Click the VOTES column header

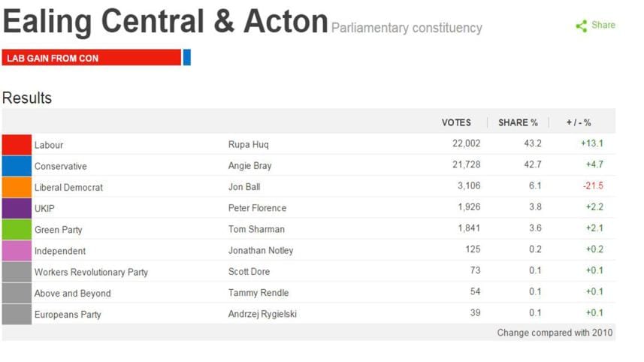point(456,122)
